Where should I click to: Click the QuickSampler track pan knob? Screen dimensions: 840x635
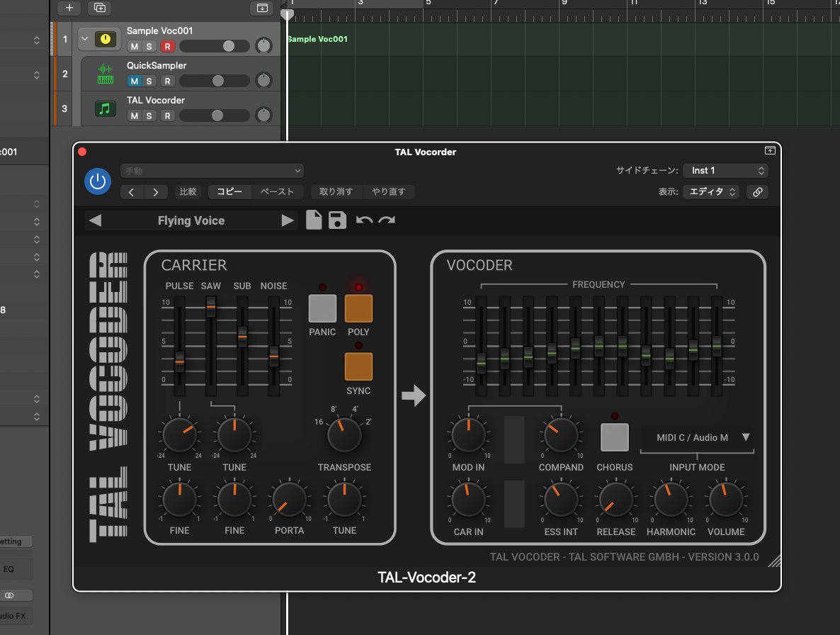click(263, 80)
